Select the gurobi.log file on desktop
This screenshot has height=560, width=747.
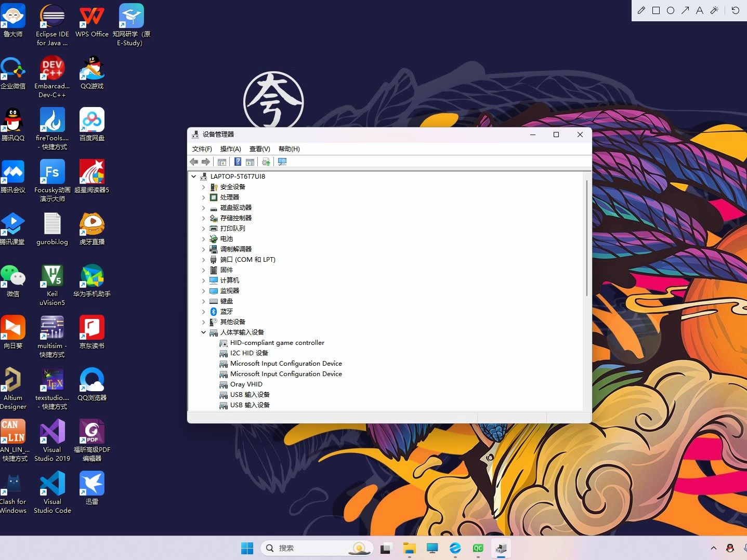tap(52, 229)
